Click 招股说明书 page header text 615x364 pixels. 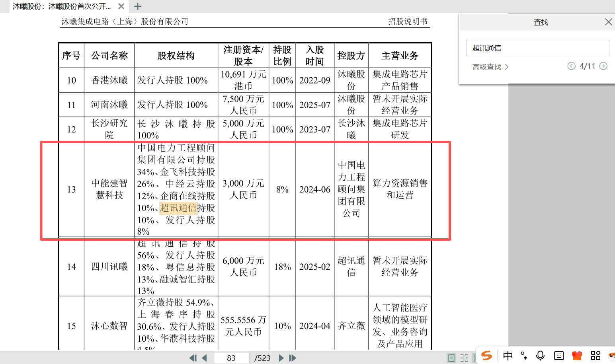point(408,21)
